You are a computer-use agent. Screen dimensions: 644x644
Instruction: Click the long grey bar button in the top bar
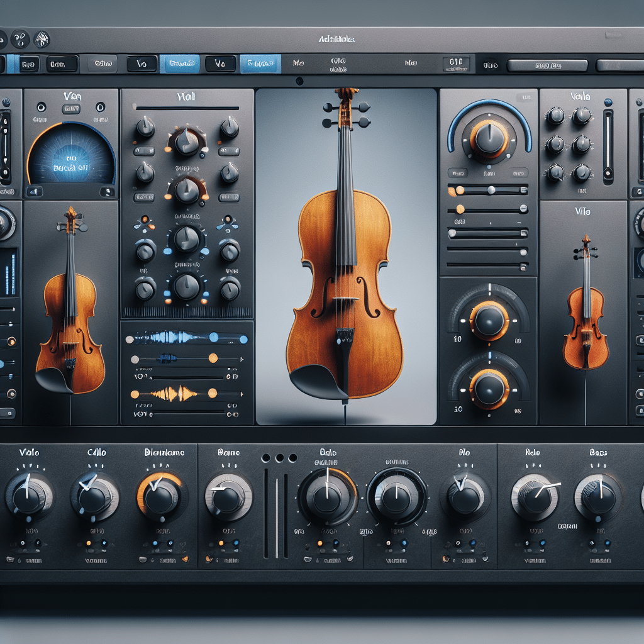click(x=548, y=65)
